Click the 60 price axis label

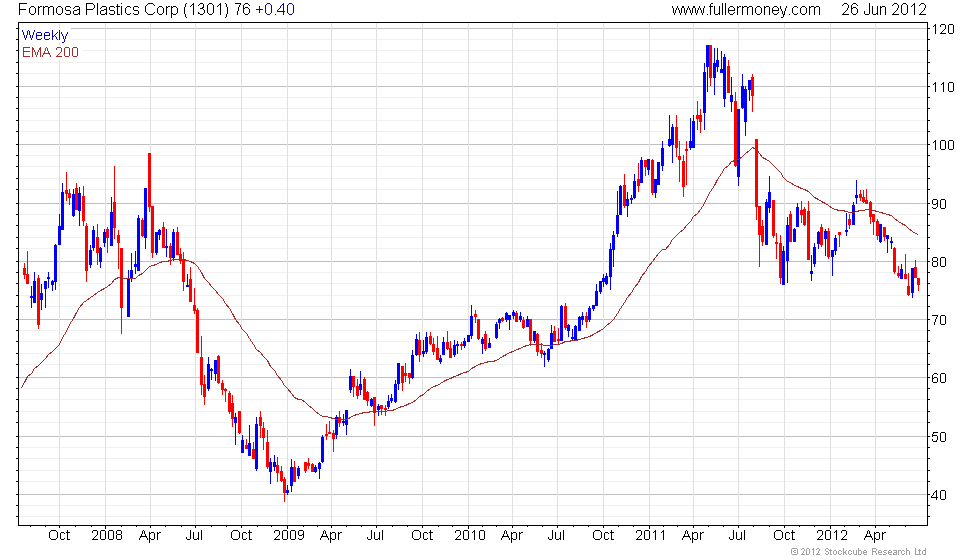click(x=939, y=378)
